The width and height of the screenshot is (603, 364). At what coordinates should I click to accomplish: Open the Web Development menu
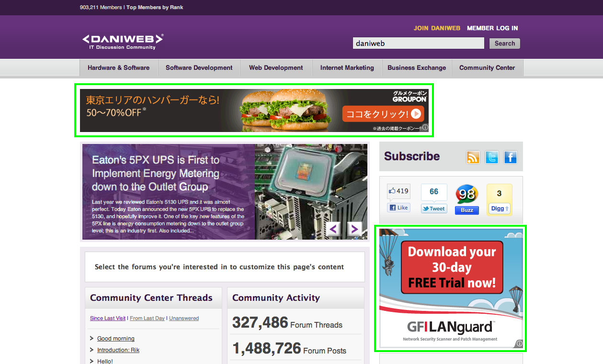click(276, 68)
